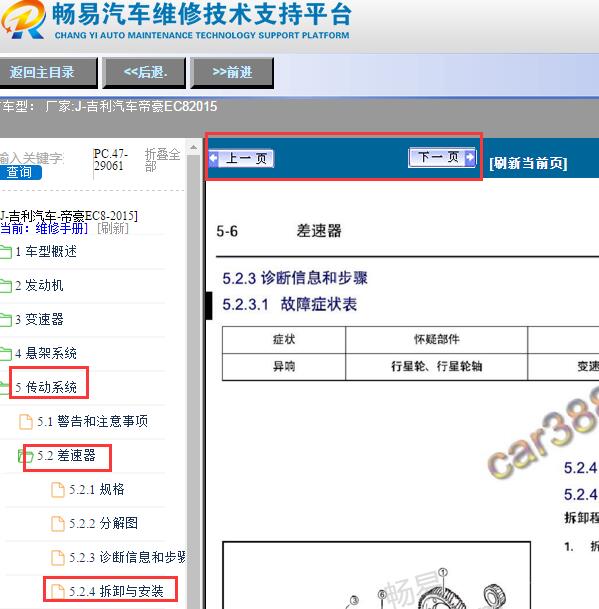599x609 pixels.
Task: Open the 5.2.2 分解图 page
Action: (x=103, y=523)
